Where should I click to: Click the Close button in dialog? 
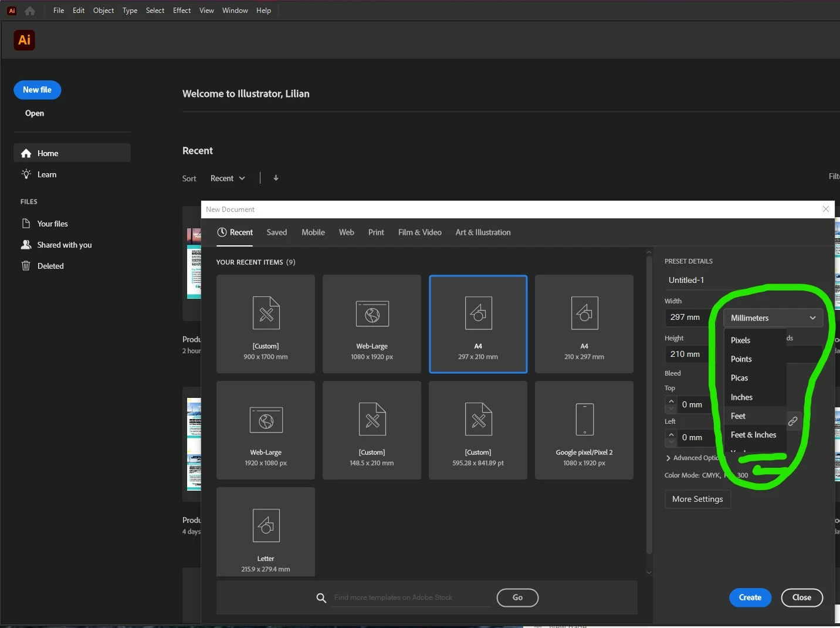(x=802, y=597)
